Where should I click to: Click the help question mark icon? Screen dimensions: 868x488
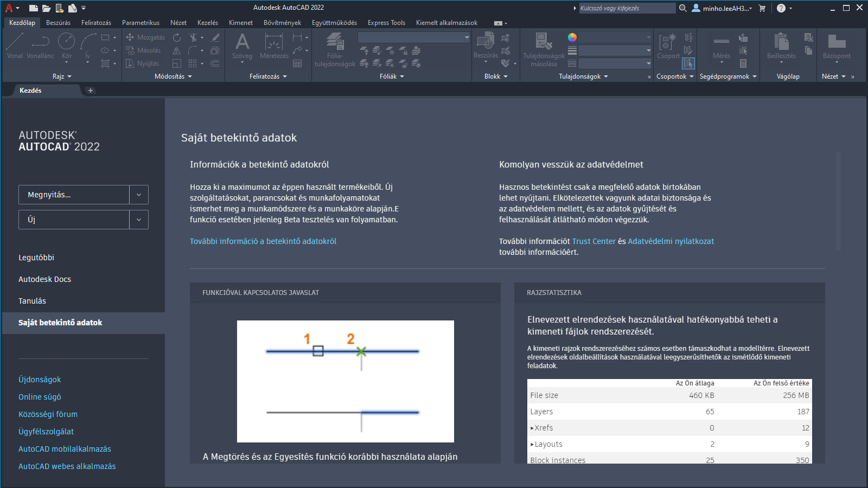[x=781, y=8]
